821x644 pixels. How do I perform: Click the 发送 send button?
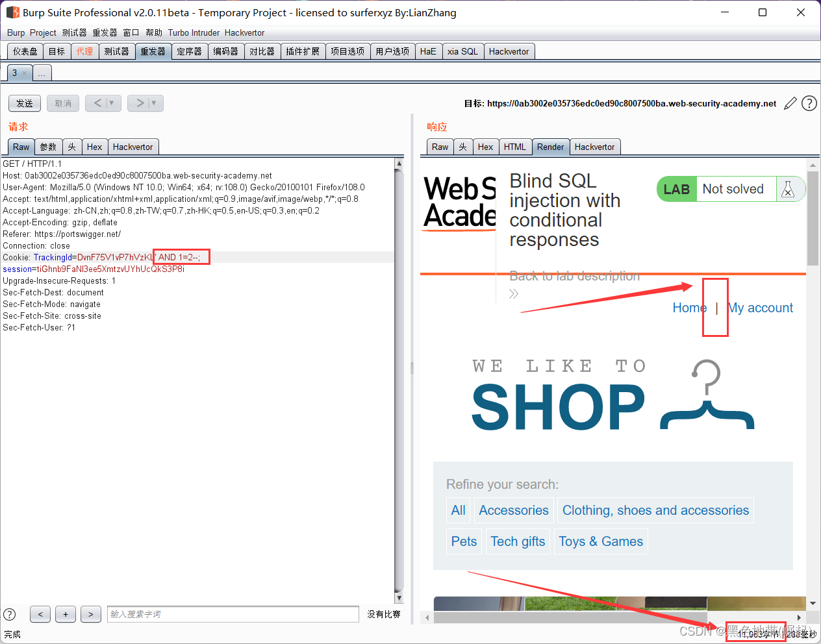(x=25, y=103)
